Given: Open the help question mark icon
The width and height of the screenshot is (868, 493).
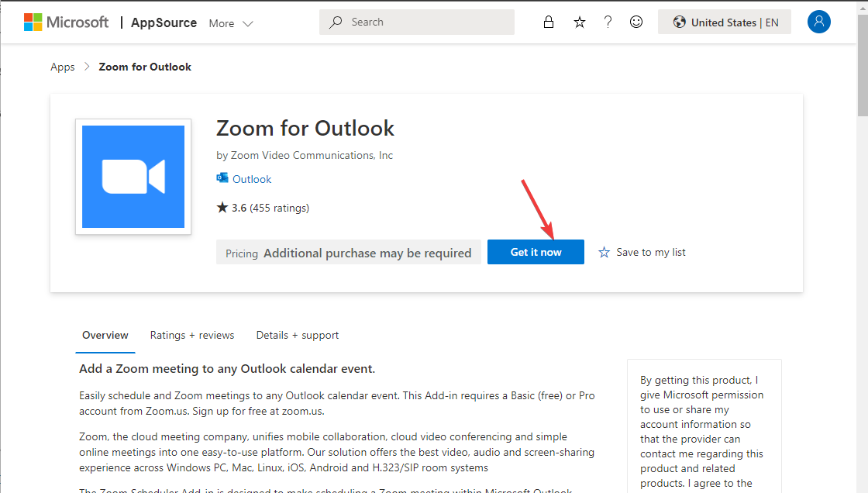Looking at the screenshot, I should pos(608,22).
